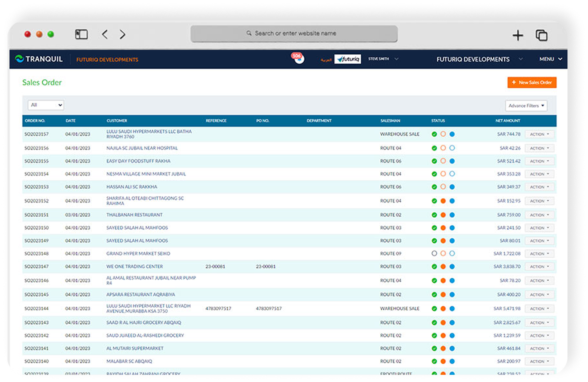Open a new browser tab with plus icon

[x=518, y=35]
